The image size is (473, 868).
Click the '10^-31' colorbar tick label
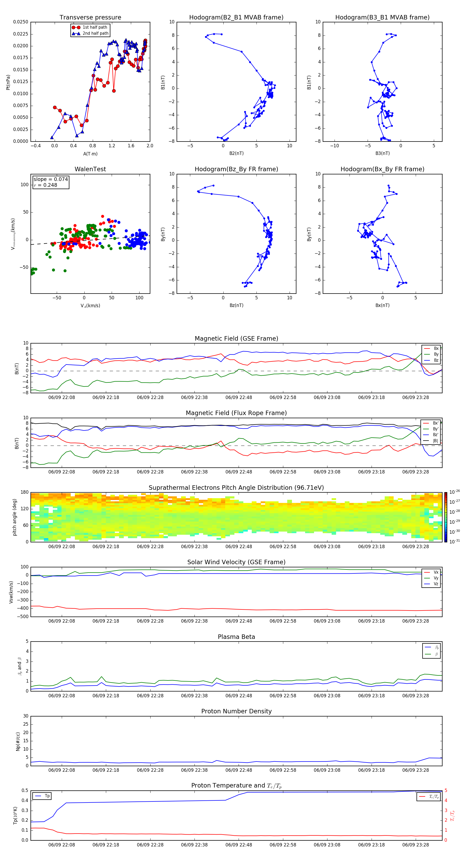tap(455, 542)
